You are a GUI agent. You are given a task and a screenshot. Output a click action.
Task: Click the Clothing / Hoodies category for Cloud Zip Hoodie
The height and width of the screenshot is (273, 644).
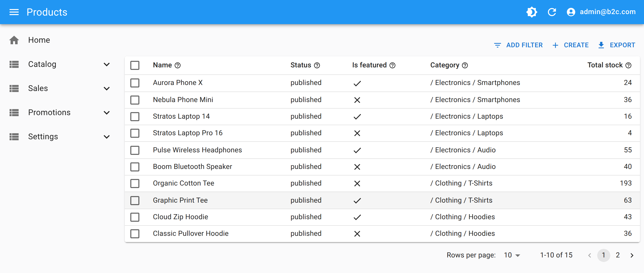(x=463, y=217)
